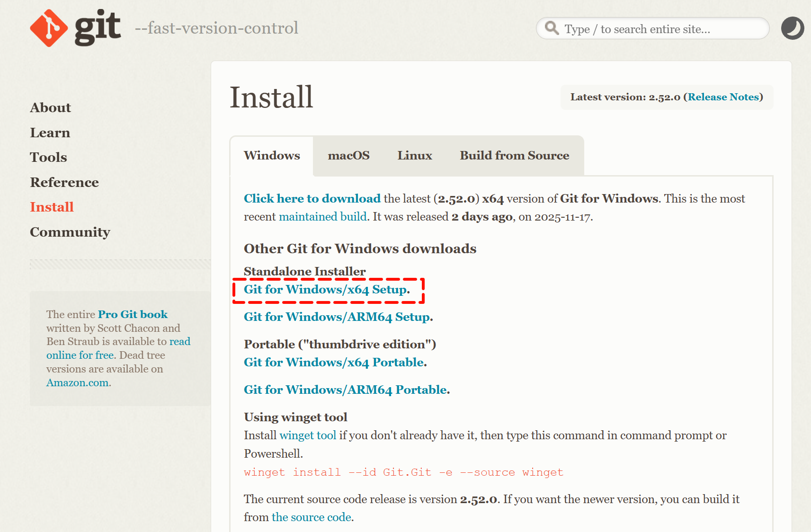Click the 'Other Git for Windows downloads' heading

pos(360,248)
